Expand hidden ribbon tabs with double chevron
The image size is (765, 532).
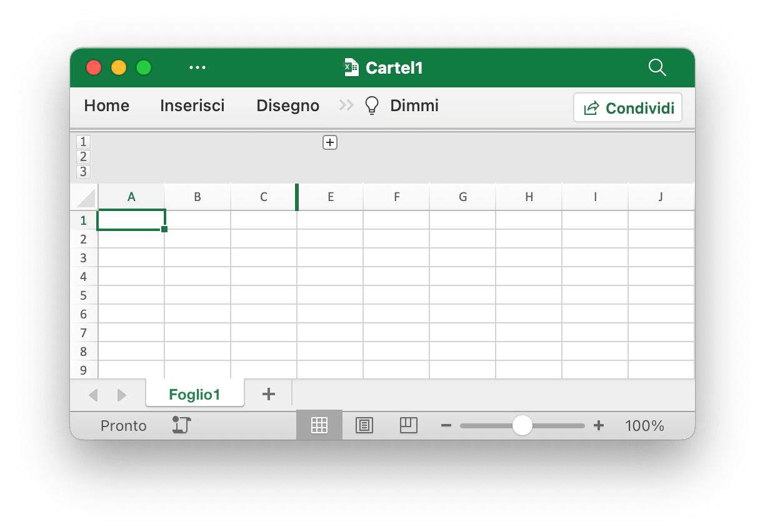coord(346,106)
